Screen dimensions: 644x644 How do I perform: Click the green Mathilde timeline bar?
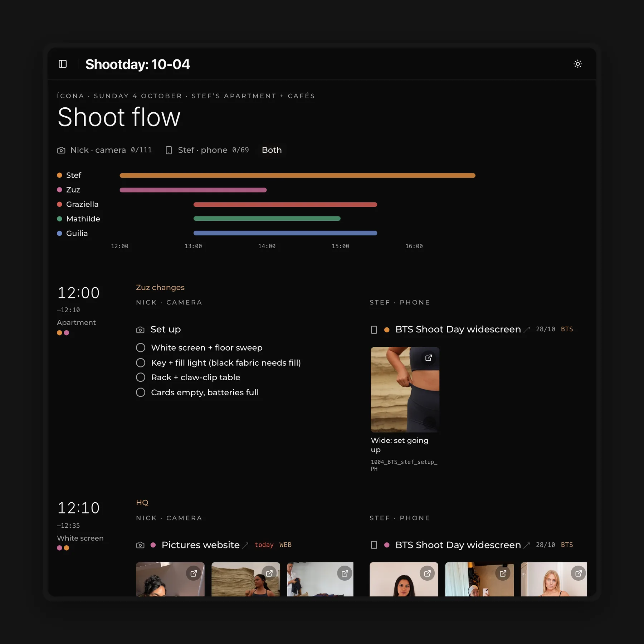267,219
